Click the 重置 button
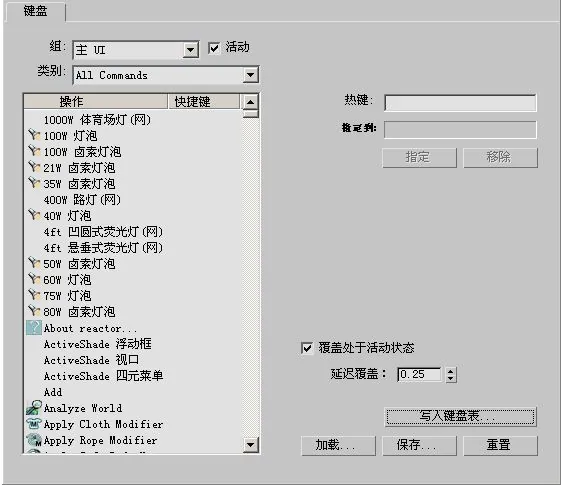The image size is (562, 485). 500,446
